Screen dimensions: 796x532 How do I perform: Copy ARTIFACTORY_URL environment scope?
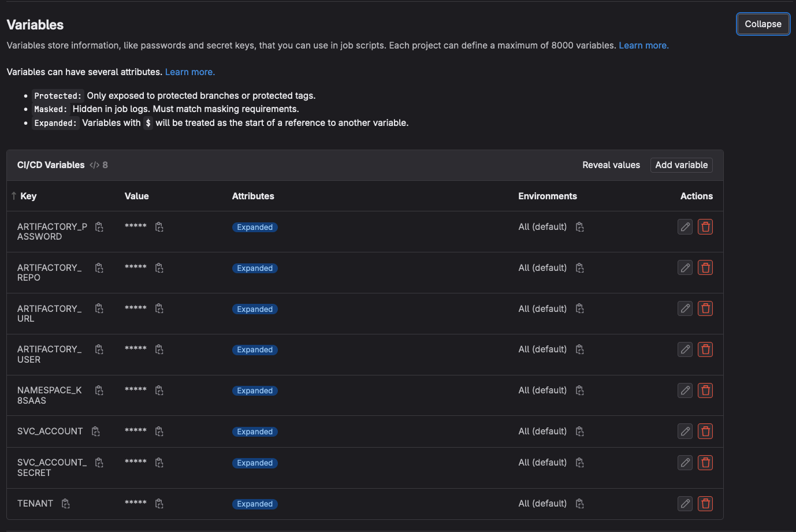(x=580, y=308)
